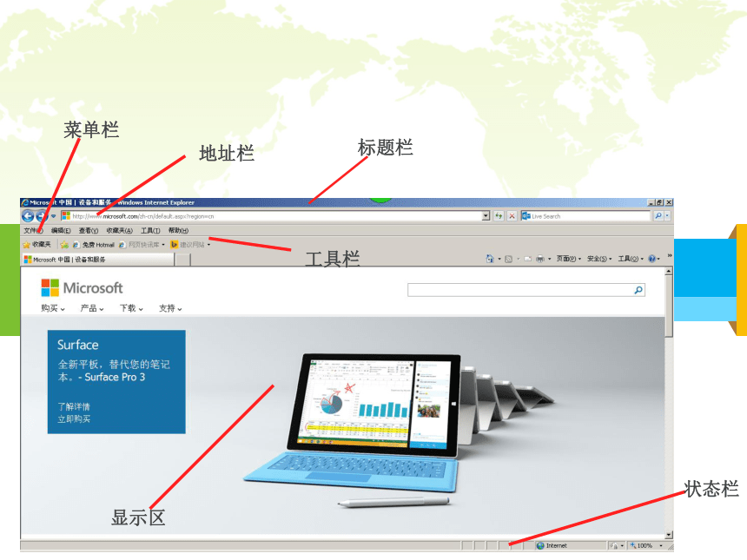Open the search provider dropdown arrow
This screenshot has width=747, height=560.
[667, 216]
